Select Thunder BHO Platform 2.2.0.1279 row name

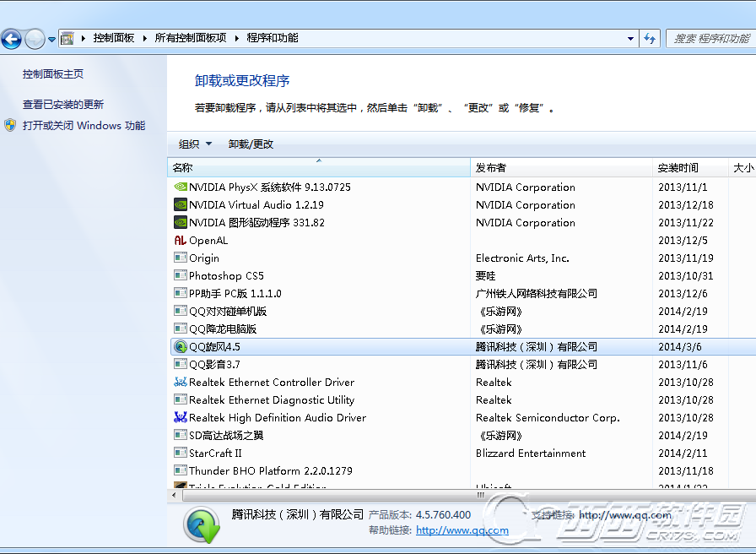pos(271,471)
